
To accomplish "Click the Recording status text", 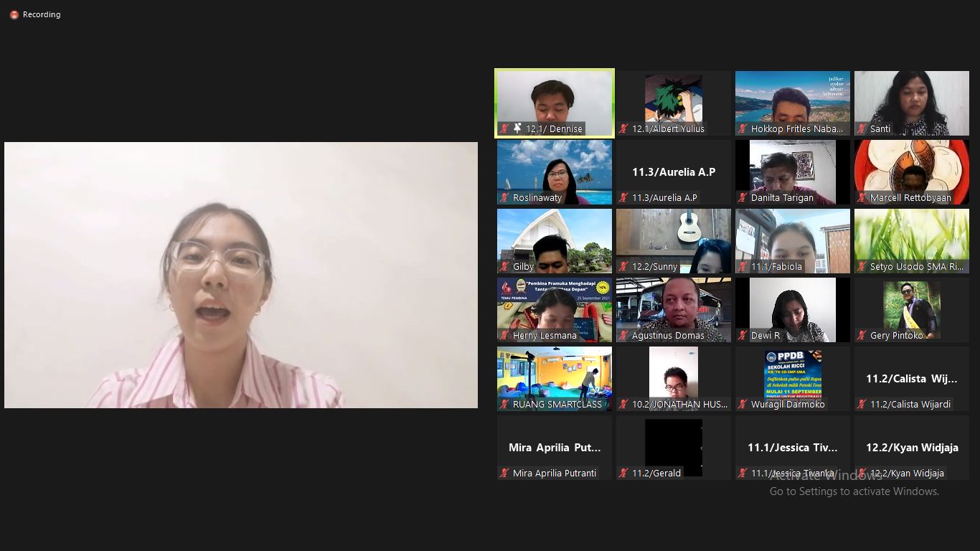I will coord(42,14).
